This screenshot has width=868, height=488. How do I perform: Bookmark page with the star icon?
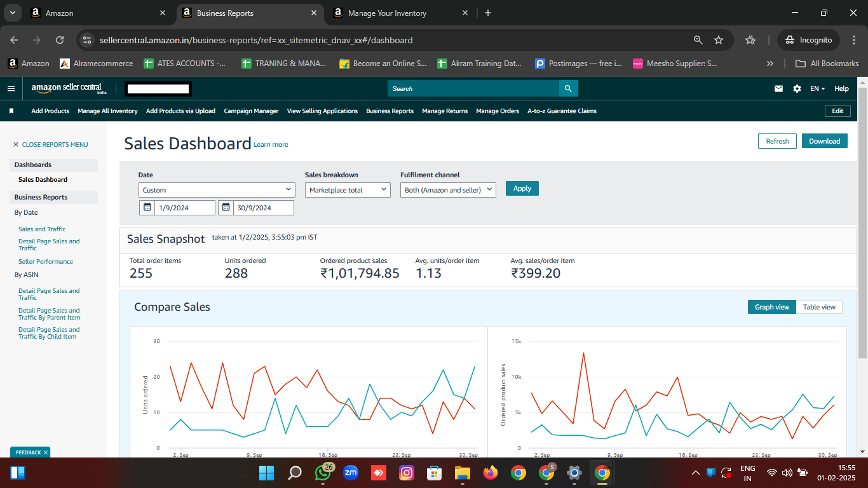(x=719, y=40)
